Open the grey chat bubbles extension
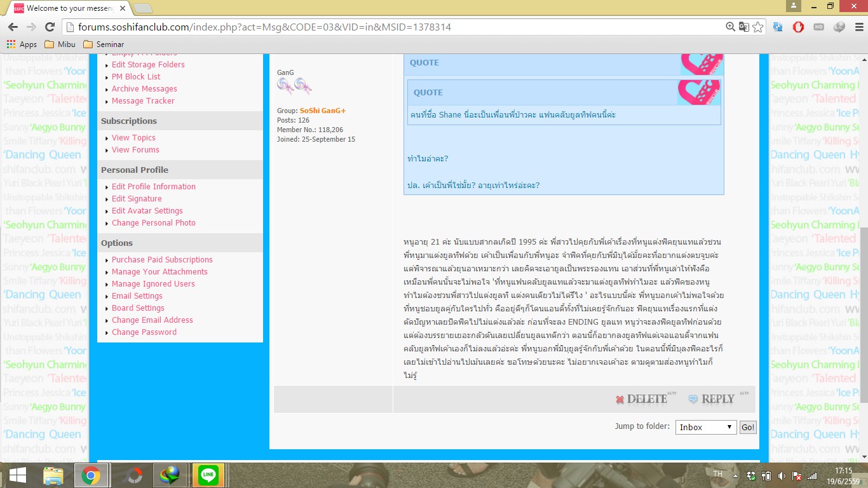 pos(839,27)
